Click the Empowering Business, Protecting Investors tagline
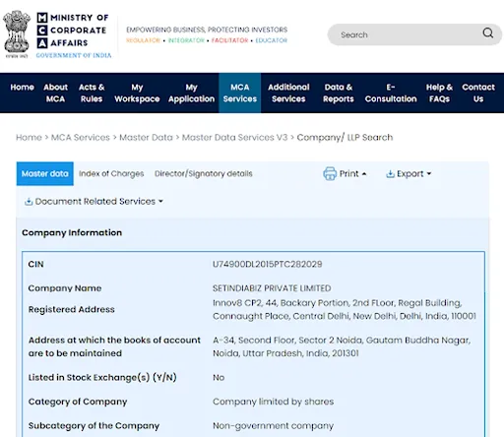Screen dimensions: 504x437 coord(207,30)
